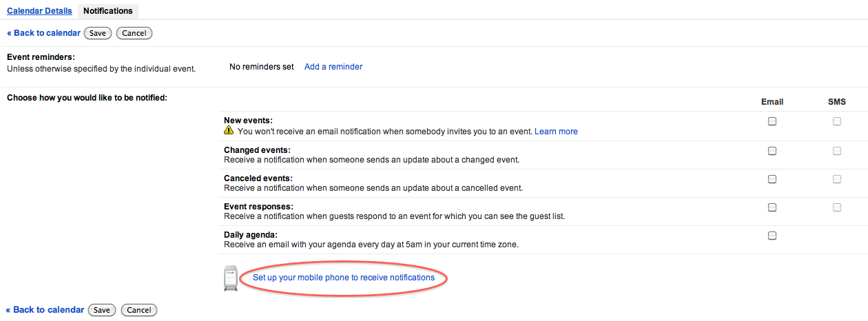The height and width of the screenshot is (321, 868).
Task: Click the Cancel button above Event reminders
Action: pyautogui.click(x=134, y=33)
